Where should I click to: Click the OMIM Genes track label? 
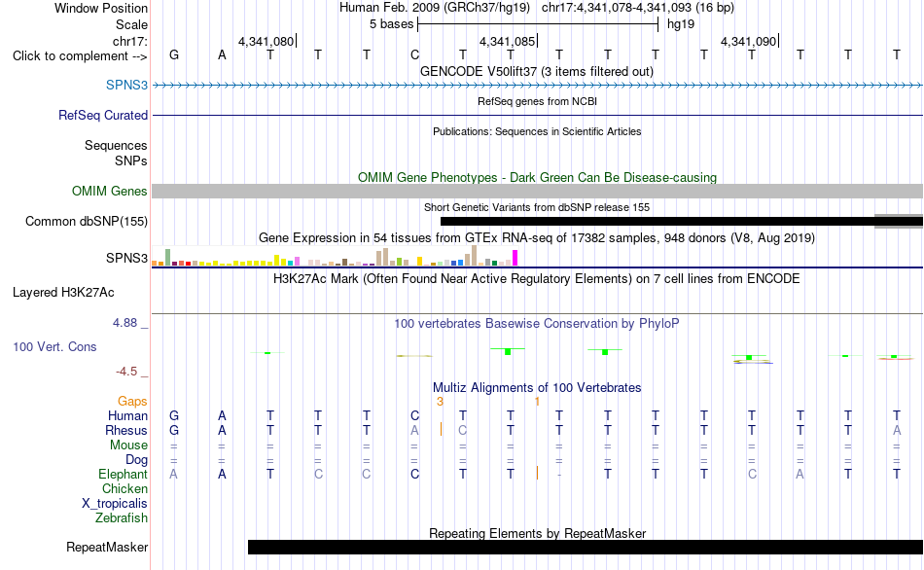[x=109, y=191]
